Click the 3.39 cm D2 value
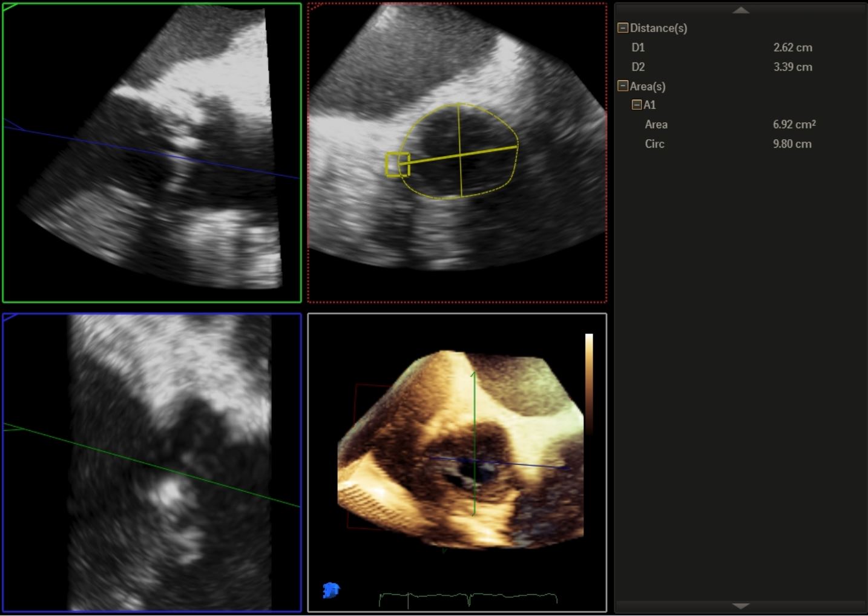This screenshot has height=616, width=868. pos(792,67)
